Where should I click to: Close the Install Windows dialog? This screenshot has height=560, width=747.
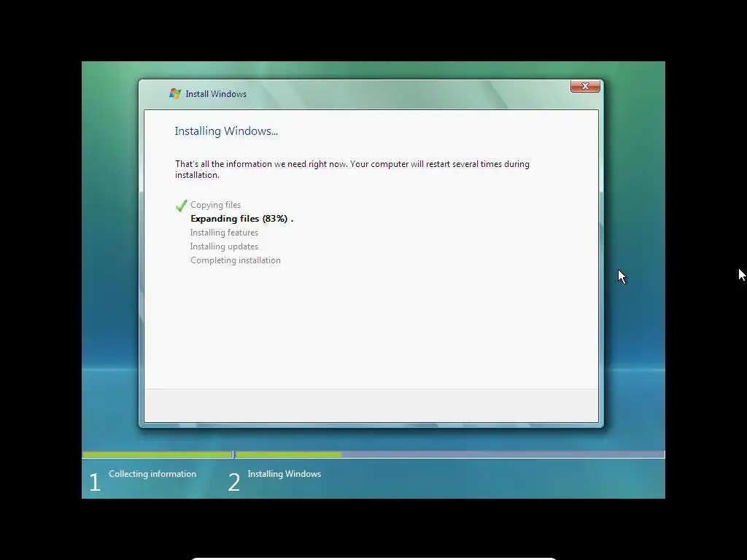(585, 86)
